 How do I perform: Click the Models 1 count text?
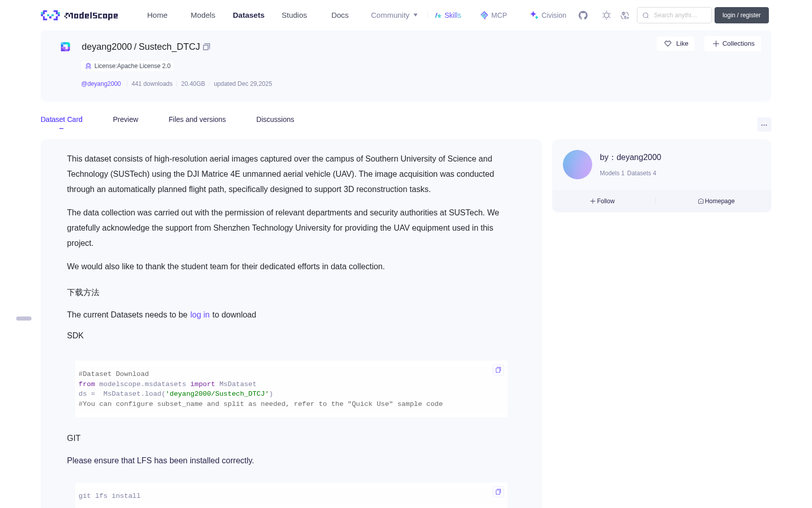tap(612, 173)
